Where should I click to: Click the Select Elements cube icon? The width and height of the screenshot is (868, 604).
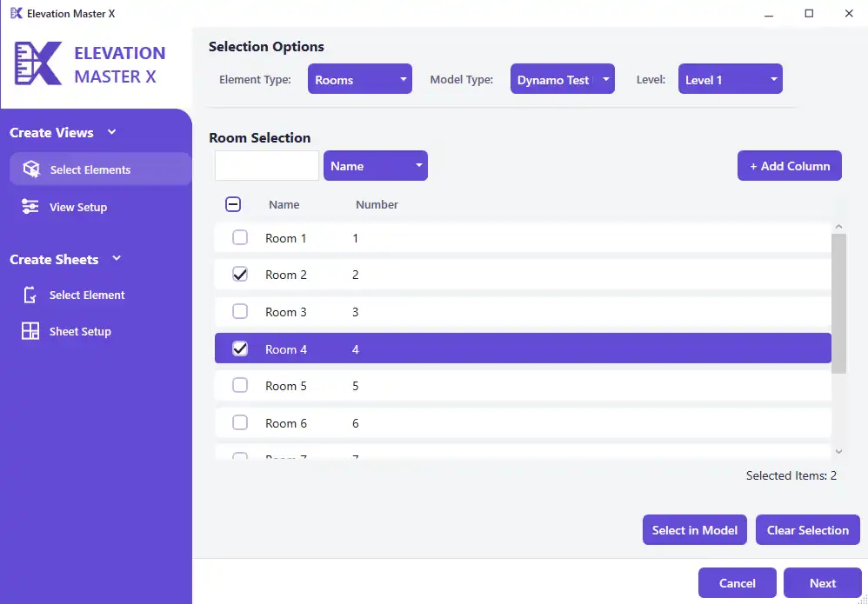pos(31,169)
